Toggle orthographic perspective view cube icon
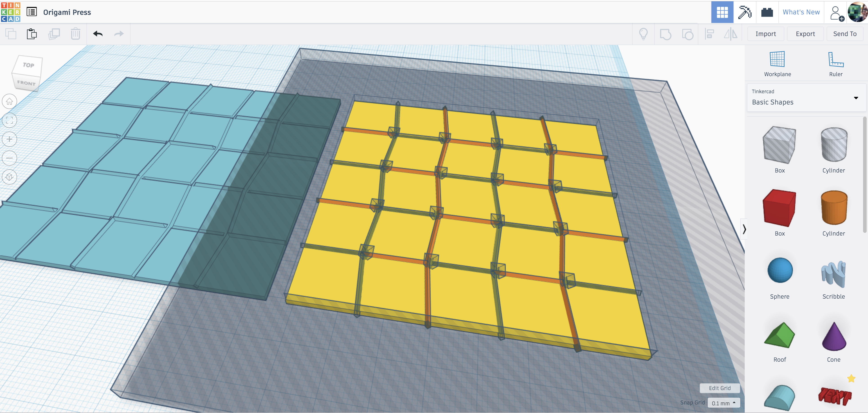This screenshot has width=868, height=413. 9,177
